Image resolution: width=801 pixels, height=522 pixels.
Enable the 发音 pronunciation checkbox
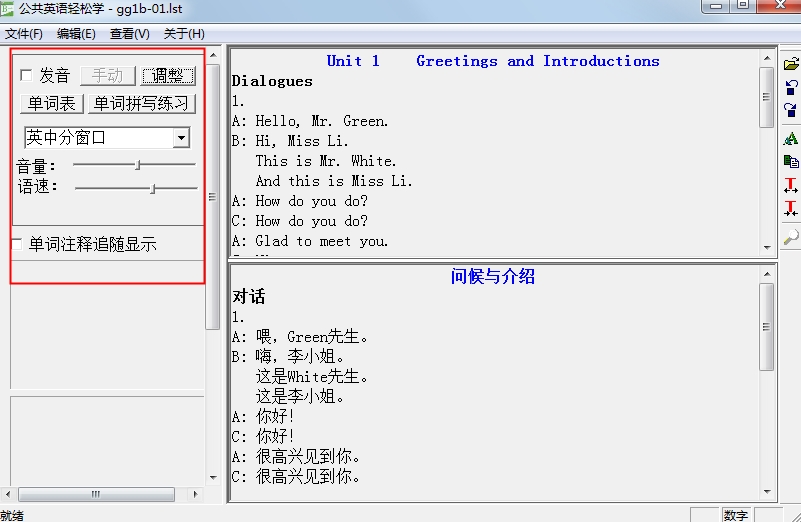[x=26, y=76]
